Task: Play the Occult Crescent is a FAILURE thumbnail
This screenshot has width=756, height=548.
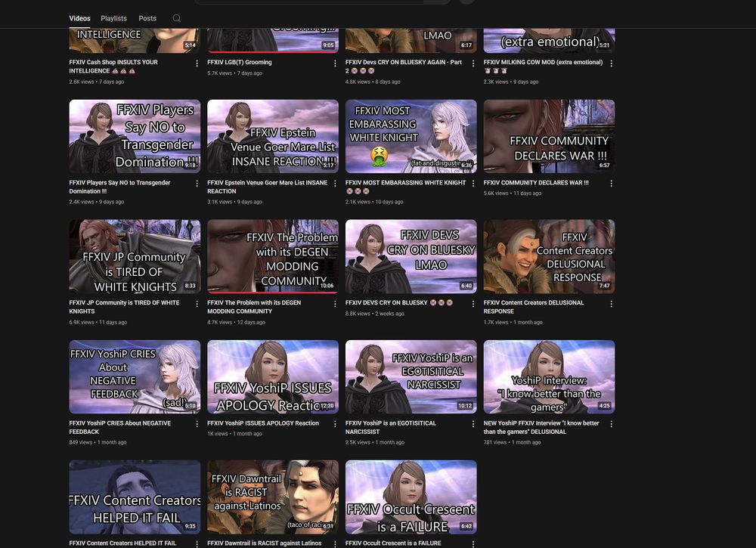Action: (411, 497)
